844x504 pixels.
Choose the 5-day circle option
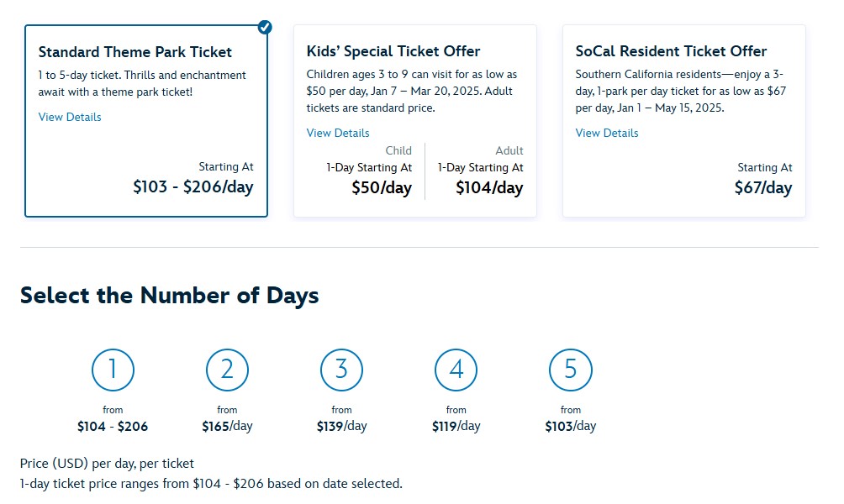(x=570, y=370)
